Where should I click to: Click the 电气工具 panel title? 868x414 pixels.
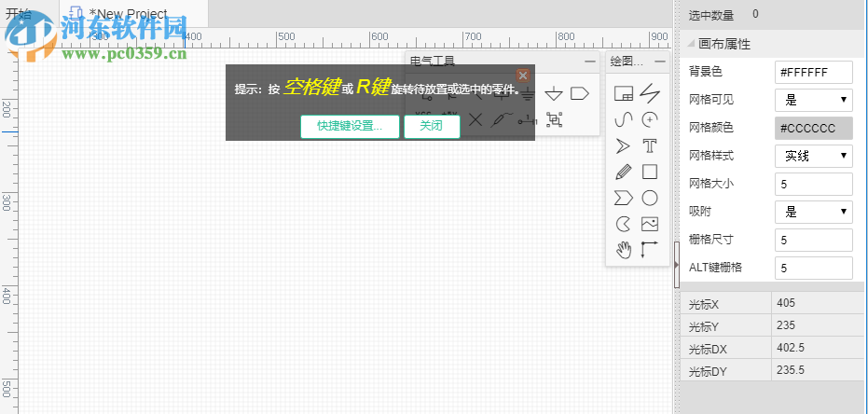(x=433, y=62)
